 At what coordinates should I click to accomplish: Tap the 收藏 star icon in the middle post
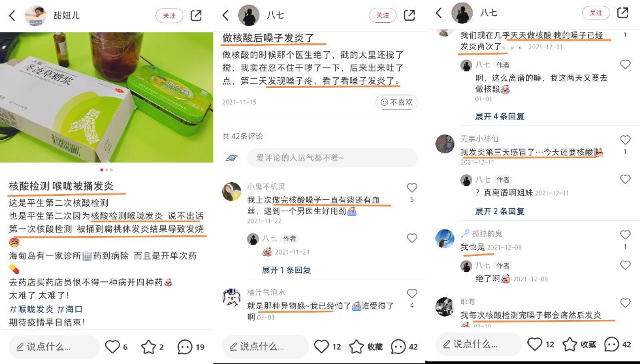click(356, 347)
